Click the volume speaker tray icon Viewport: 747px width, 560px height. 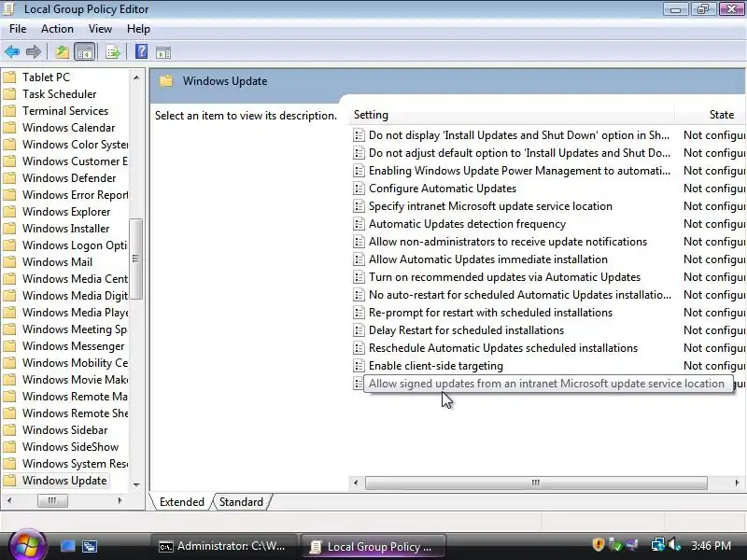(x=674, y=545)
